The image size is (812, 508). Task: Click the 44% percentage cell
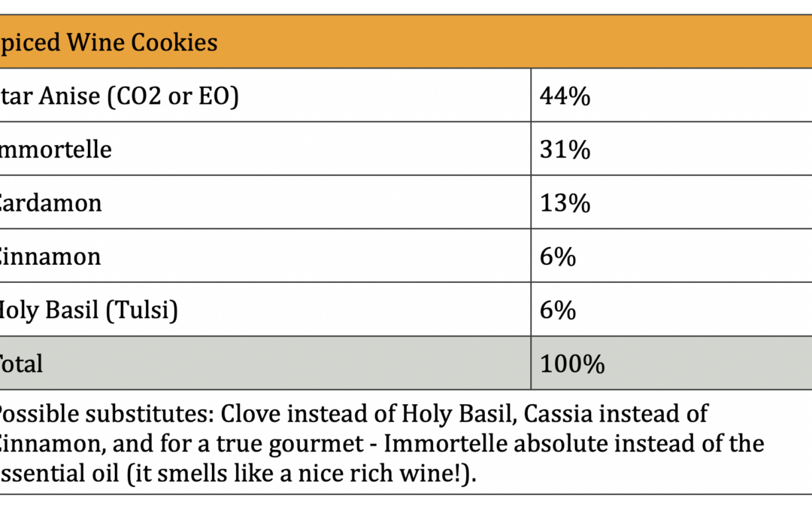tap(565, 96)
